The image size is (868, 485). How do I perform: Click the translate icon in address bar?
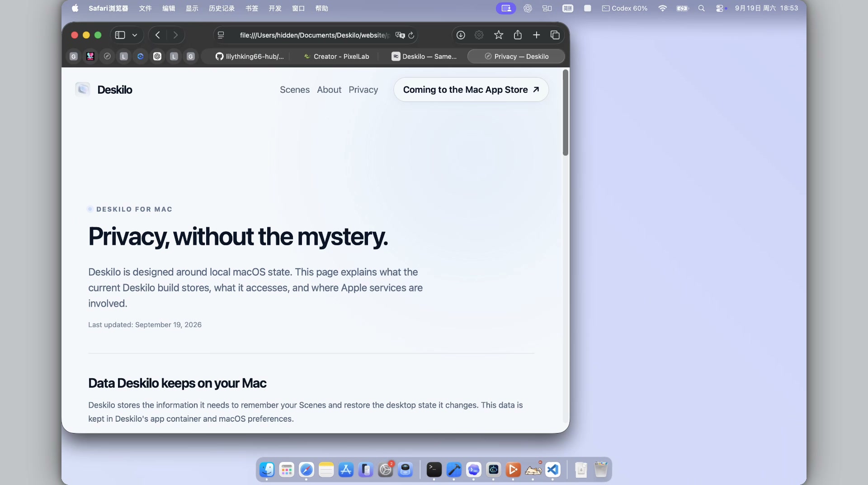pos(400,35)
